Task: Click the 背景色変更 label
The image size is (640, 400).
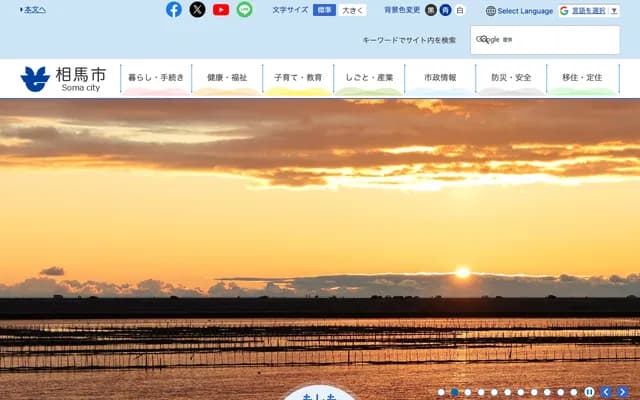Action: (402, 10)
